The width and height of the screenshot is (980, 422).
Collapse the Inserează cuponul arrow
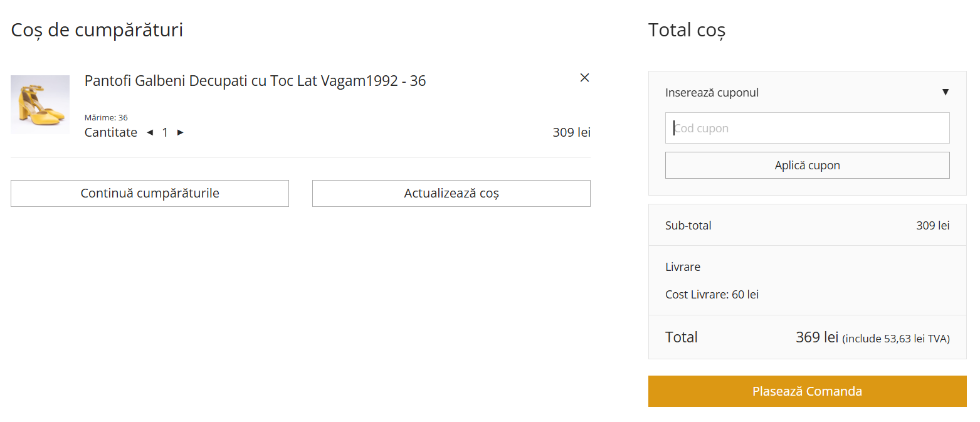(946, 92)
